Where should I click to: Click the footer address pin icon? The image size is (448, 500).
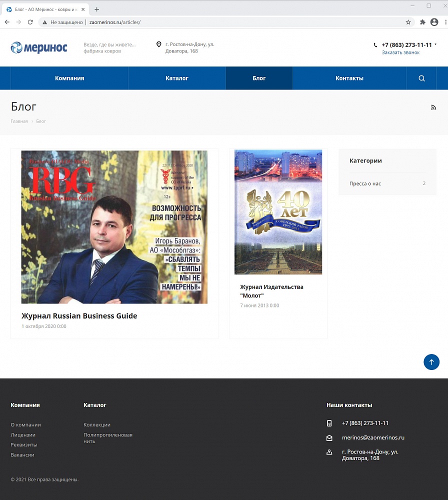pyautogui.click(x=329, y=452)
